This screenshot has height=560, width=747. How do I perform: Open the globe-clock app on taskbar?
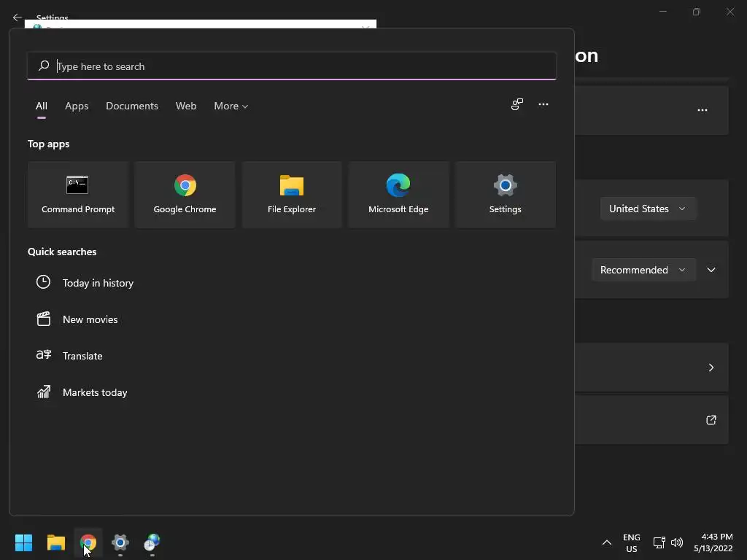(152, 542)
